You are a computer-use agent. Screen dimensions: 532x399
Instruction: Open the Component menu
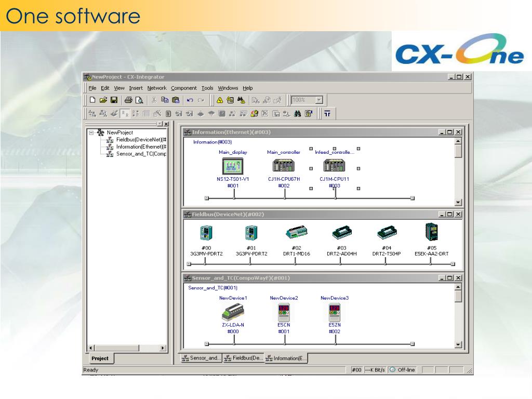point(183,88)
